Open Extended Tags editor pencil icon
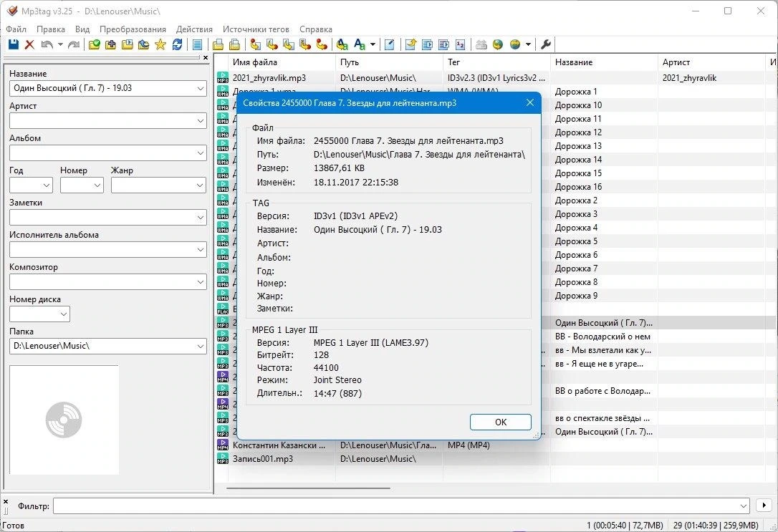The image size is (778, 532). [x=390, y=44]
